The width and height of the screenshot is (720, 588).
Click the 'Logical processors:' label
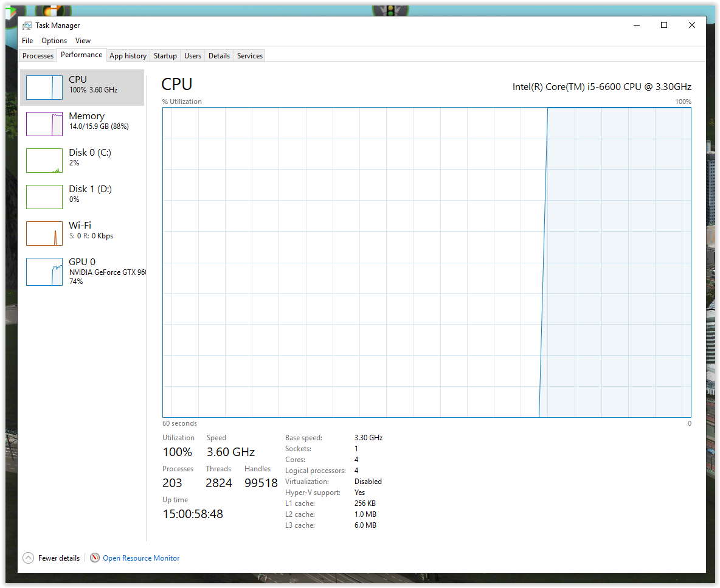coord(316,471)
